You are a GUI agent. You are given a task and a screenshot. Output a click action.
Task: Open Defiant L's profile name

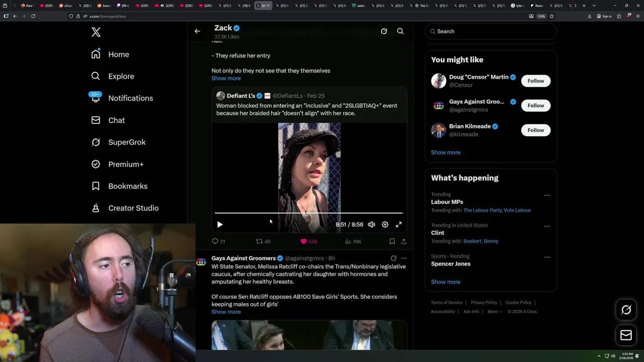(x=240, y=96)
